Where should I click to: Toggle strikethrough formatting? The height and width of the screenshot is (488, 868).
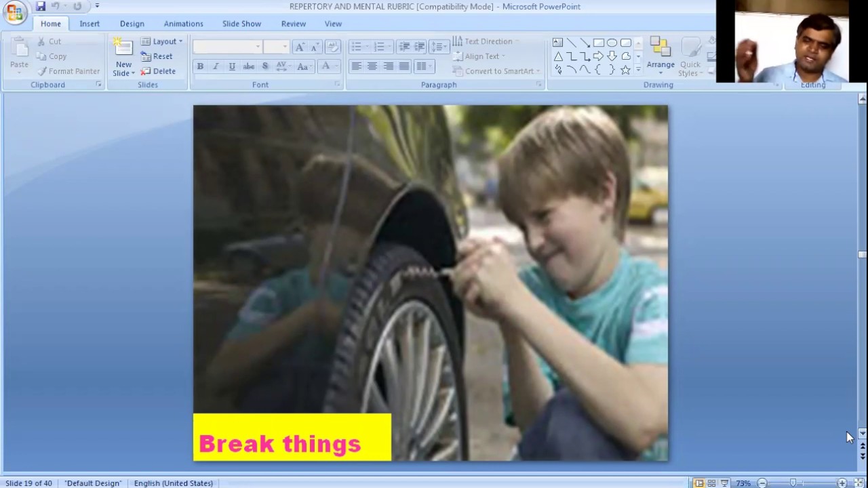(249, 66)
